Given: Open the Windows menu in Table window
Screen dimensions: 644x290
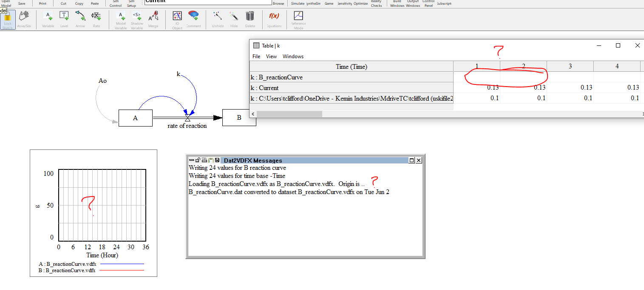Looking at the screenshot, I should tap(293, 56).
